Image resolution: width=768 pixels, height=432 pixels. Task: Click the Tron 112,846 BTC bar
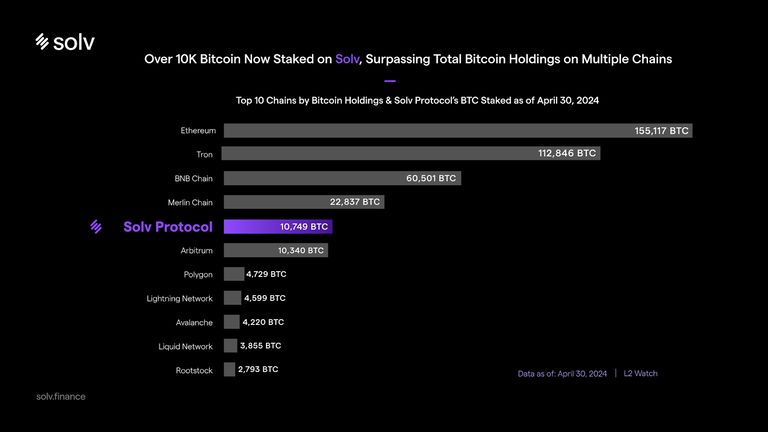411,154
